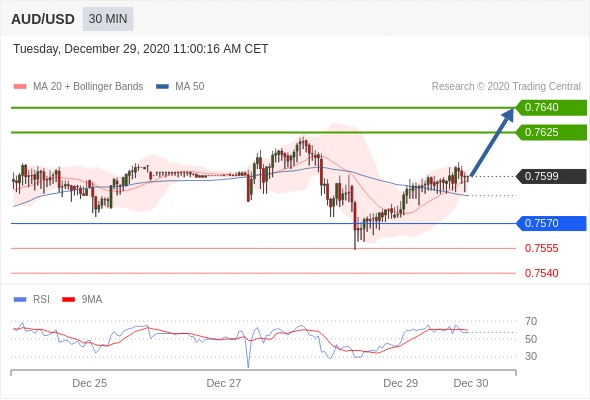The image size is (590, 400).
Task: Click the MA 50 blue legend swatch
Action: click(x=162, y=87)
